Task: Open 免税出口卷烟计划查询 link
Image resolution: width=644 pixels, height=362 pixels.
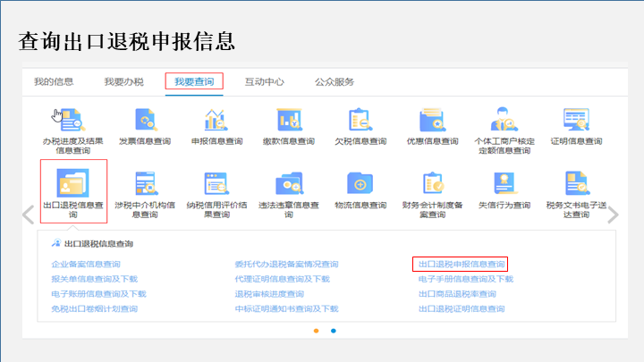Action: coord(95,308)
